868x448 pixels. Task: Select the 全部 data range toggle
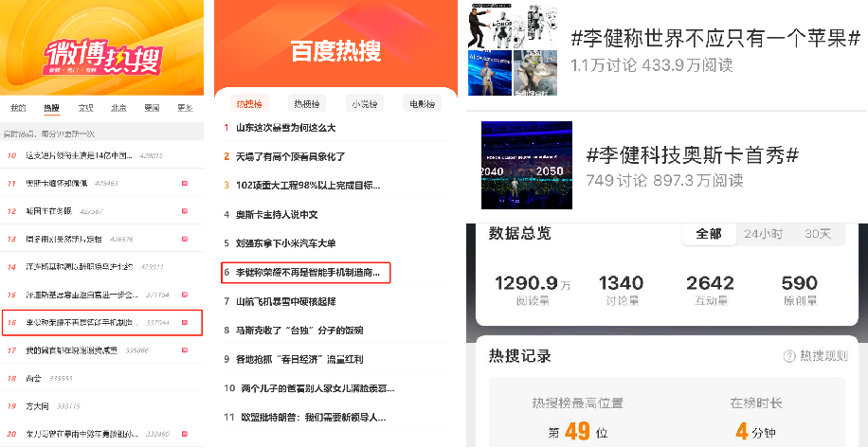click(709, 234)
